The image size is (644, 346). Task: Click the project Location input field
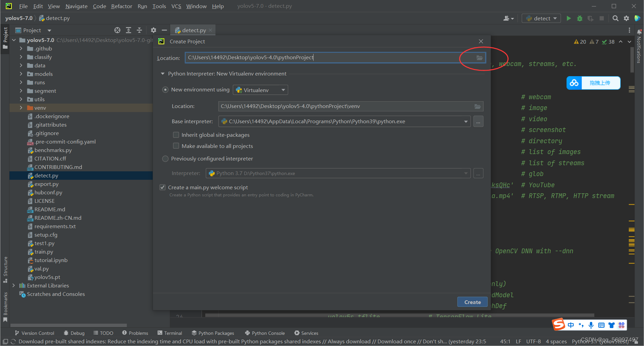(335, 58)
